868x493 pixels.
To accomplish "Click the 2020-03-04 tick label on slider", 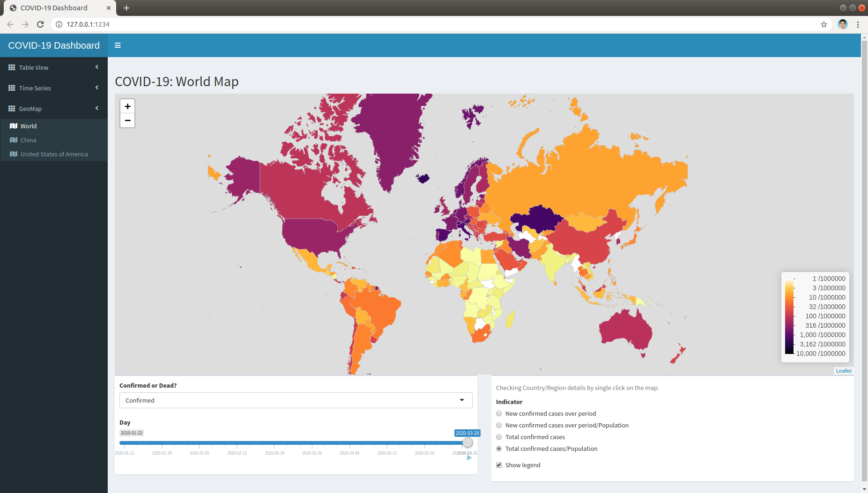I will tap(349, 453).
